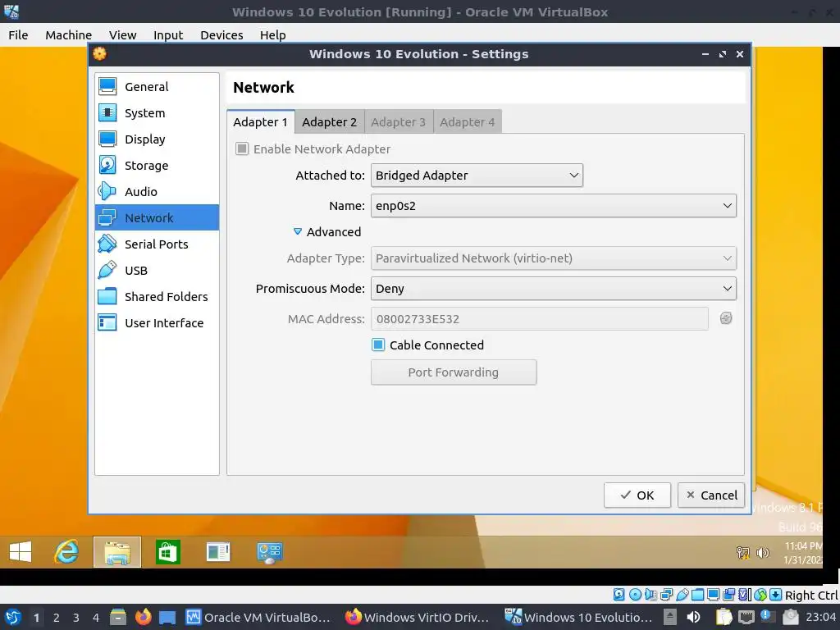Viewport: 840px width, 630px height.
Task: Click host wired network tray icon
Action: 746,617
